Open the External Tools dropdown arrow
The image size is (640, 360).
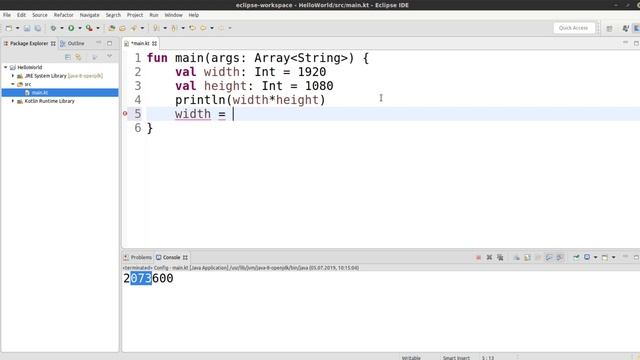click(98, 28)
